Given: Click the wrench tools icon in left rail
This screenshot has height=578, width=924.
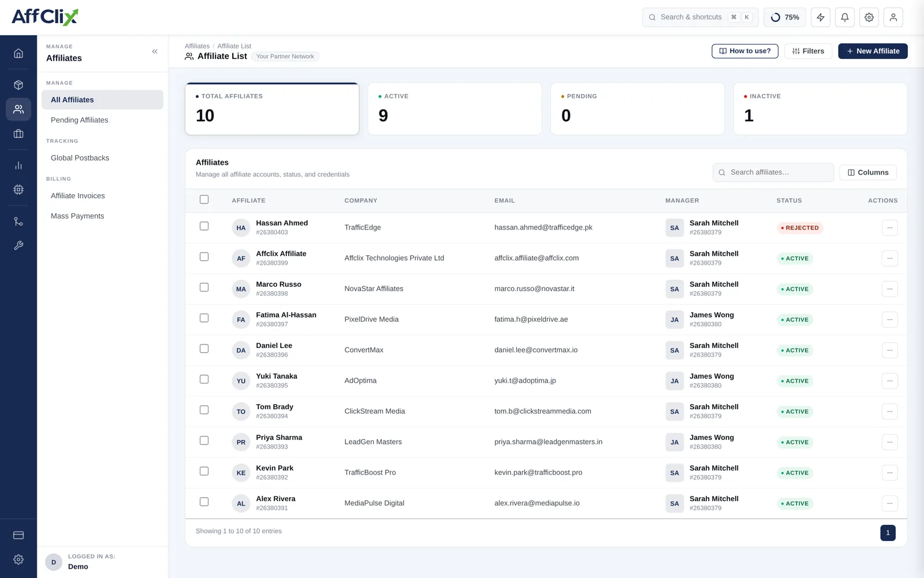Looking at the screenshot, I should pyautogui.click(x=18, y=246).
